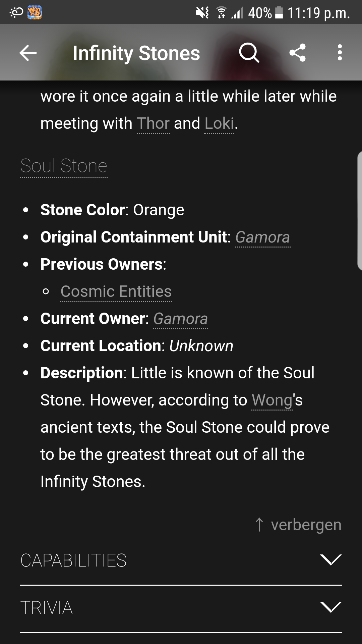Open Gamora link under Original Containment Unit
The image size is (362, 644).
[262, 237]
